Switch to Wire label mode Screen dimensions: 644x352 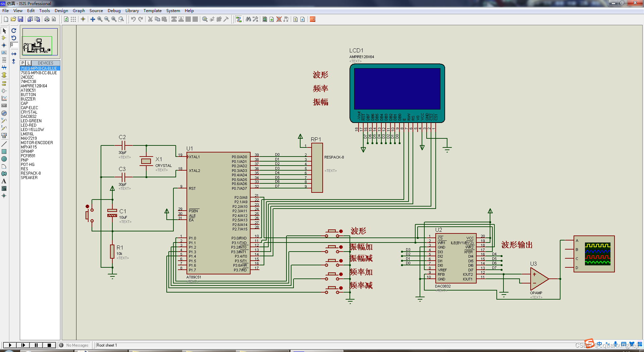point(4,53)
